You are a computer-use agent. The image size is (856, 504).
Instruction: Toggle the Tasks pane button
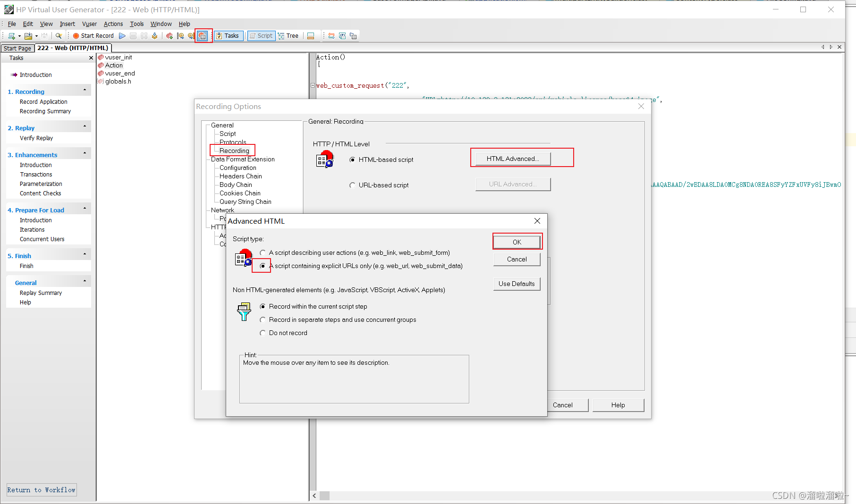pos(228,36)
